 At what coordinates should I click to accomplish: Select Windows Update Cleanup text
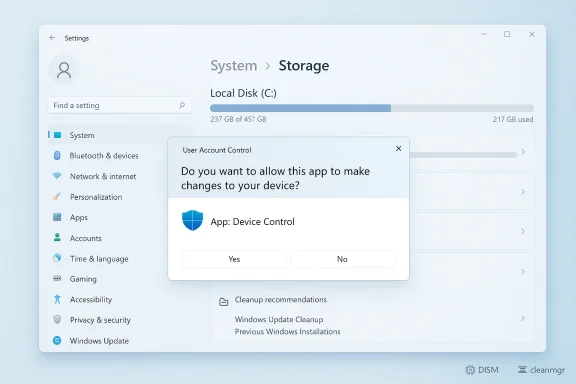coord(279,319)
